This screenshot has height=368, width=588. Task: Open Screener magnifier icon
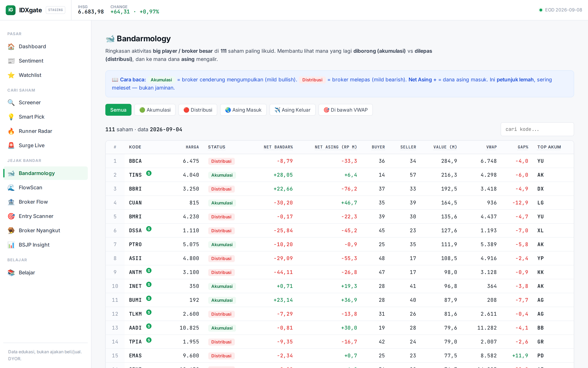coord(11,102)
